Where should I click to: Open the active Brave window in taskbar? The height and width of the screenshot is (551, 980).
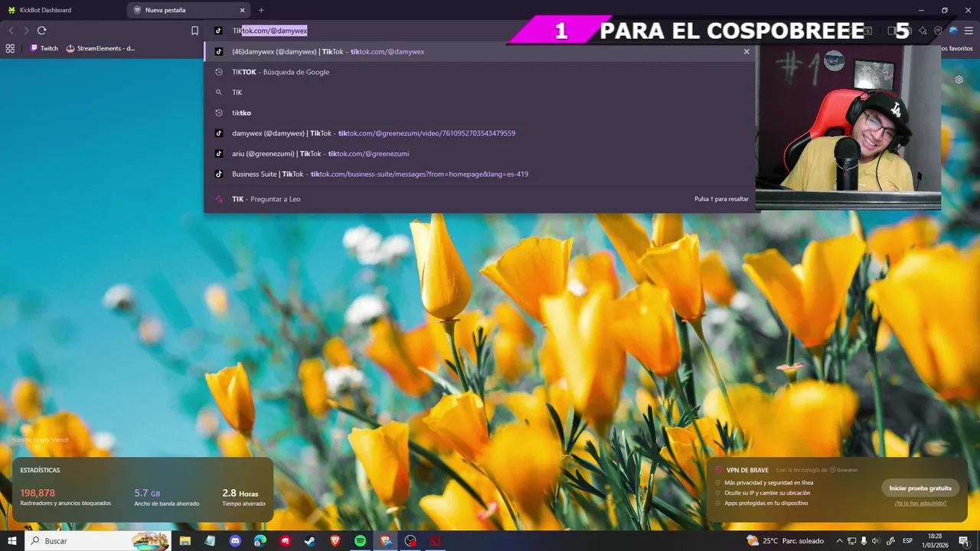click(x=386, y=540)
